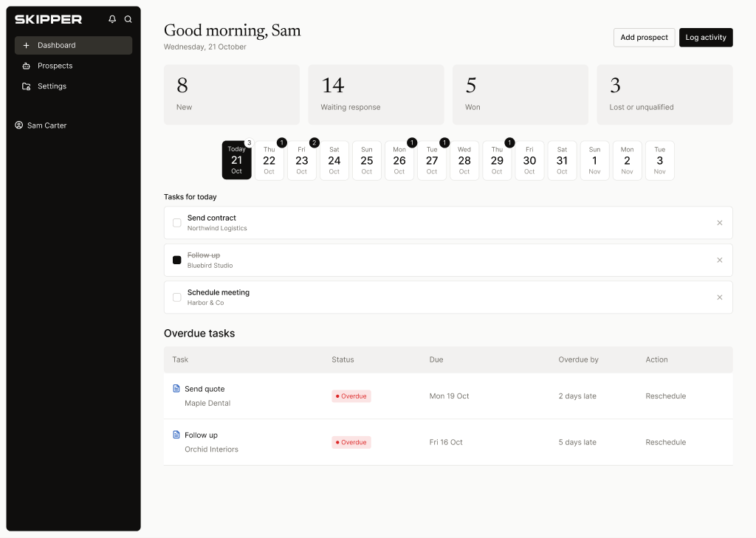Viewport: 756px width, 538px height.
Task: Click the Fri 16 Oct due date
Action: click(446, 442)
